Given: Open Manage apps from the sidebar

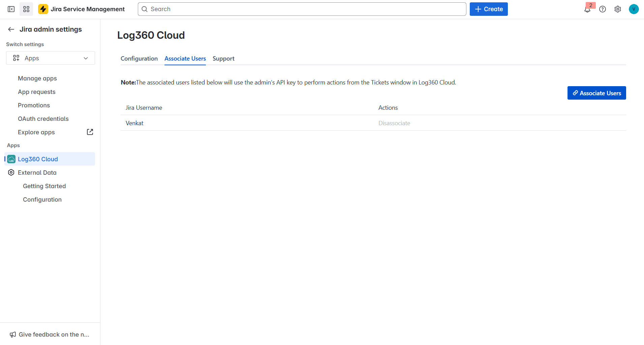Looking at the screenshot, I should click(x=37, y=78).
